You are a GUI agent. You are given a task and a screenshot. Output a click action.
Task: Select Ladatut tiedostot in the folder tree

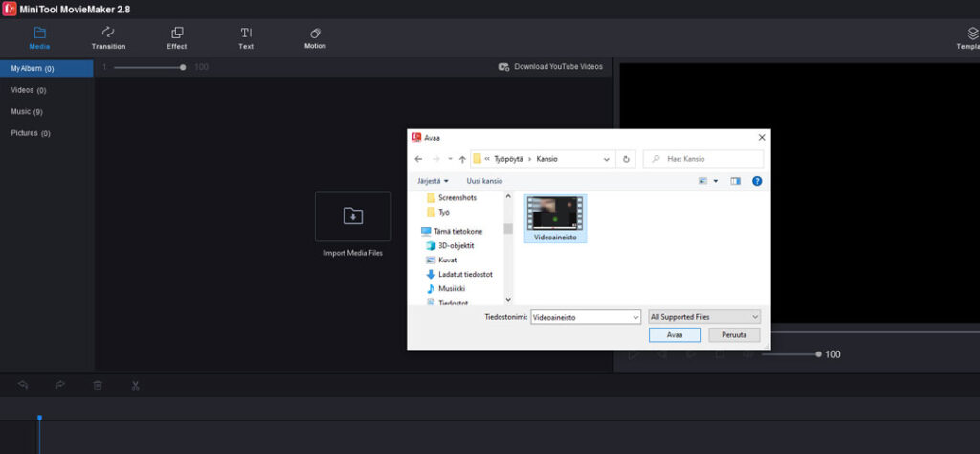coord(465,274)
